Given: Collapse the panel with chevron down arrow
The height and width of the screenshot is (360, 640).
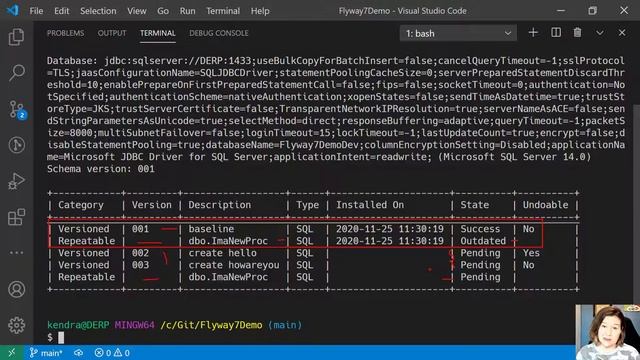Looking at the screenshot, I should pos(600,33).
